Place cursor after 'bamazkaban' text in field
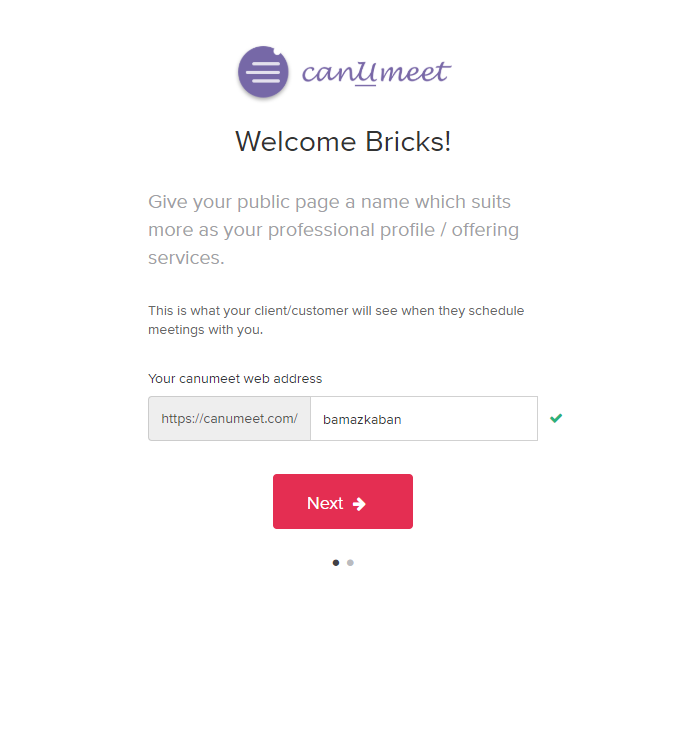The image size is (673, 733). 402,419
